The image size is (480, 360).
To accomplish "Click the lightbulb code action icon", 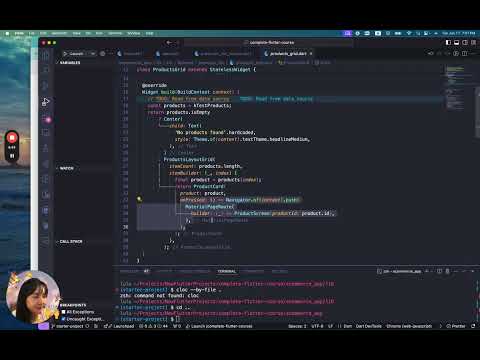I will (x=139, y=199).
